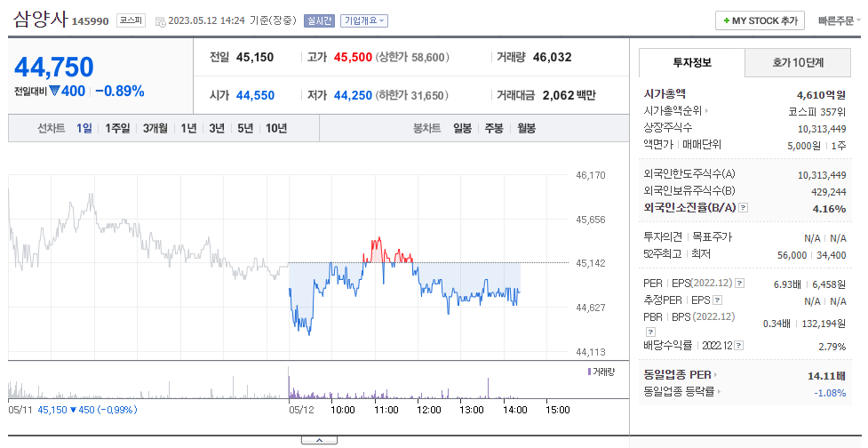This screenshot has width=868, height=448.
Task: Click the 시가총액순위 arrow icon
Action: point(707,111)
